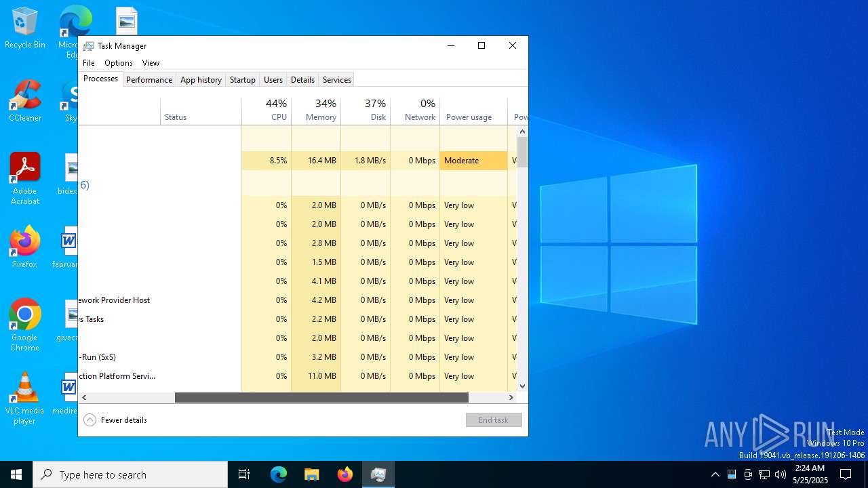Click the Windows Start button
Image resolution: width=868 pixels, height=488 pixels.
pyautogui.click(x=16, y=474)
